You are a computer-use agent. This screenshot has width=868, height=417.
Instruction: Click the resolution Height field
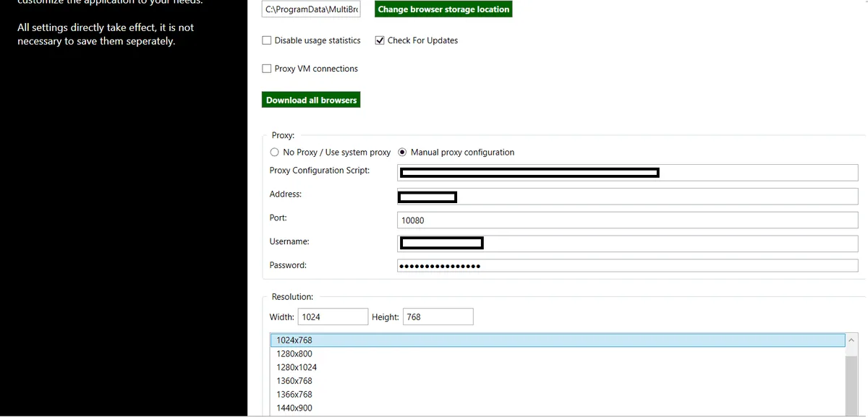point(438,317)
